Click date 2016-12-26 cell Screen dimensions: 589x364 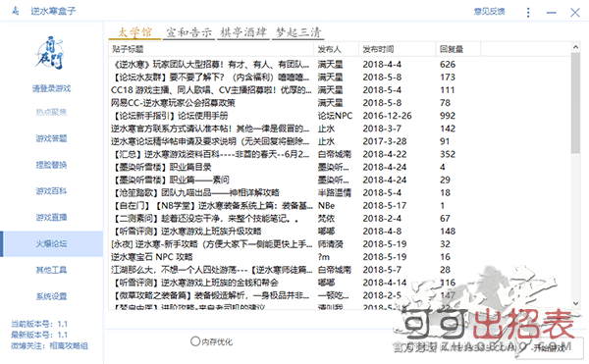coord(388,116)
